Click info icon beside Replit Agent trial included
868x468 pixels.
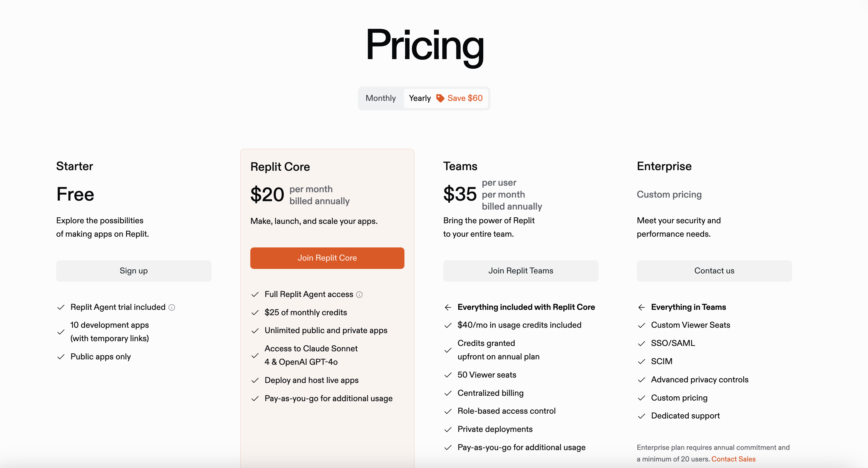point(172,307)
